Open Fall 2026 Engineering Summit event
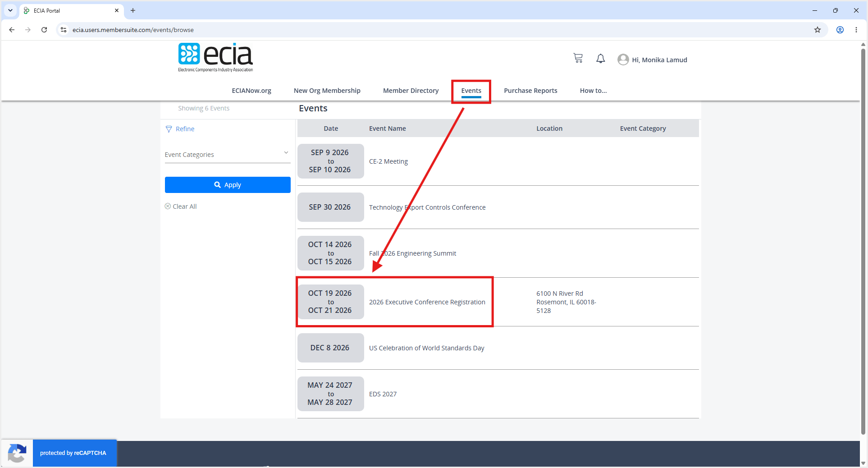This screenshot has width=868, height=468. [412, 253]
